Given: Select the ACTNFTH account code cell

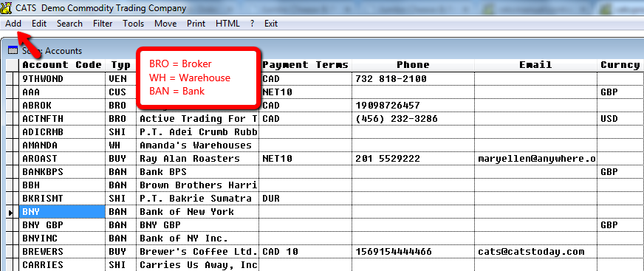Looking at the screenshot, I should [x=61, y=119].
